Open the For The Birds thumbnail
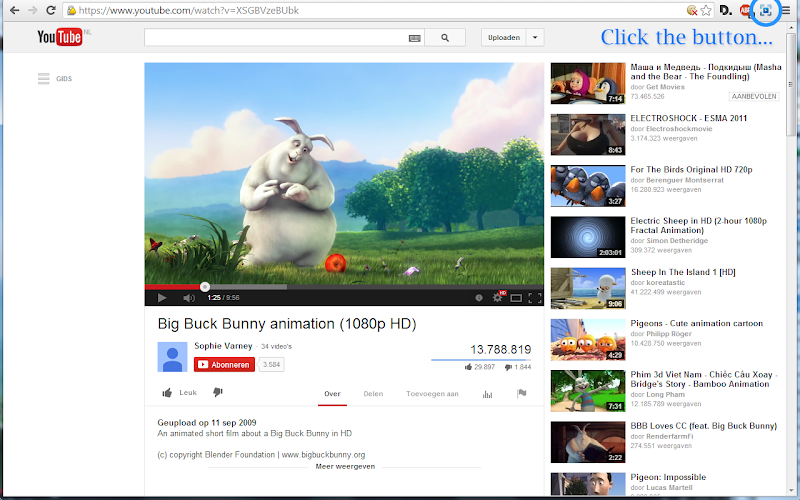This screenshot has height=500, width=800. click(588, 186)
